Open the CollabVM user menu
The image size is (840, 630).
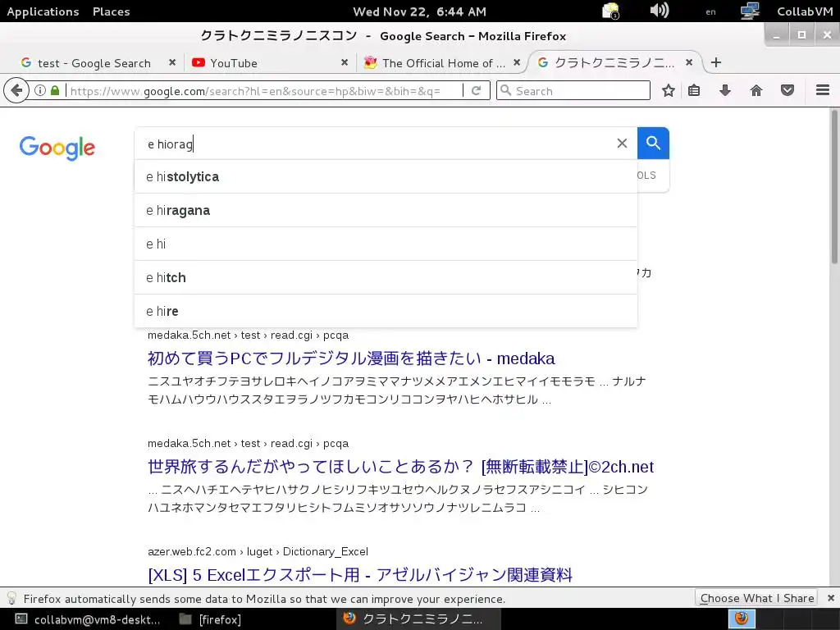pos(805,11)
